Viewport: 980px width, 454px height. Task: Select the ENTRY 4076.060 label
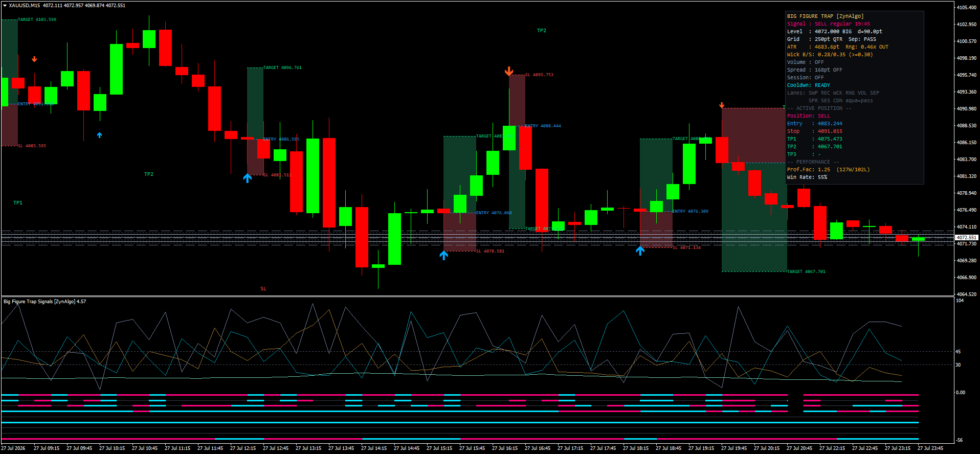click(494, 213)
